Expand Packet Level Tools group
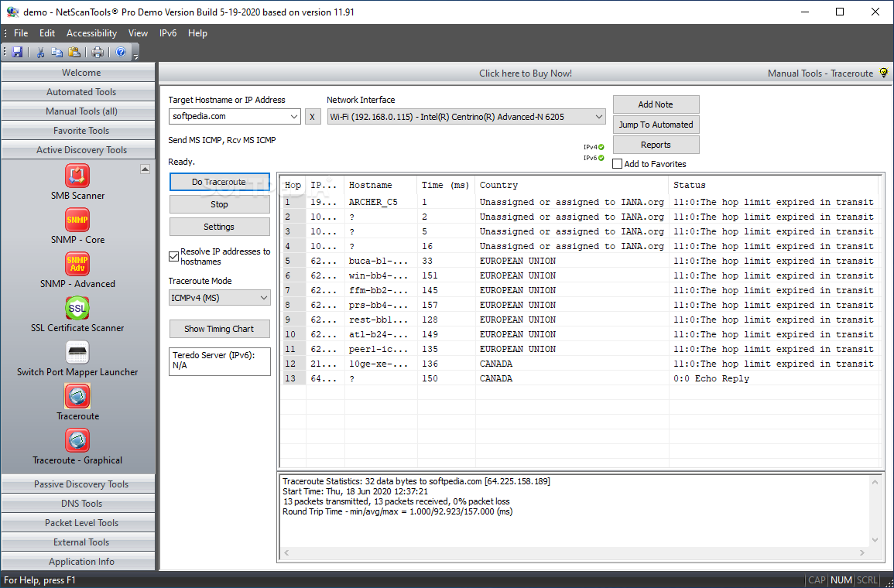This screenshot has height=588, width=894. click(78, 523)
